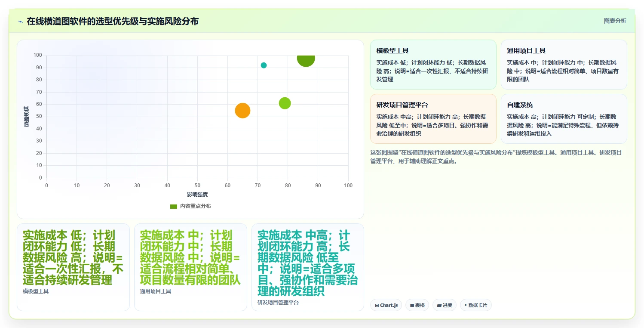Click the 内容重点分布 legend text
Screen dimensions: 644x328
point(196,206)
